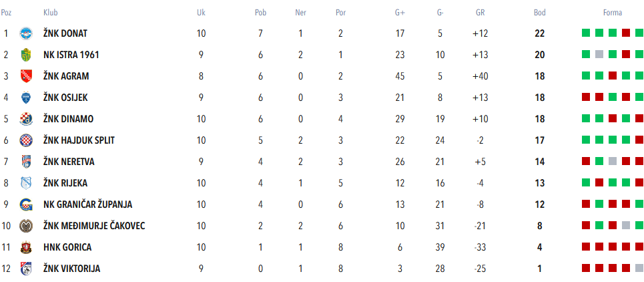Click the HNK Gorica club crest
644x282 pixels.
pos(26,247)
